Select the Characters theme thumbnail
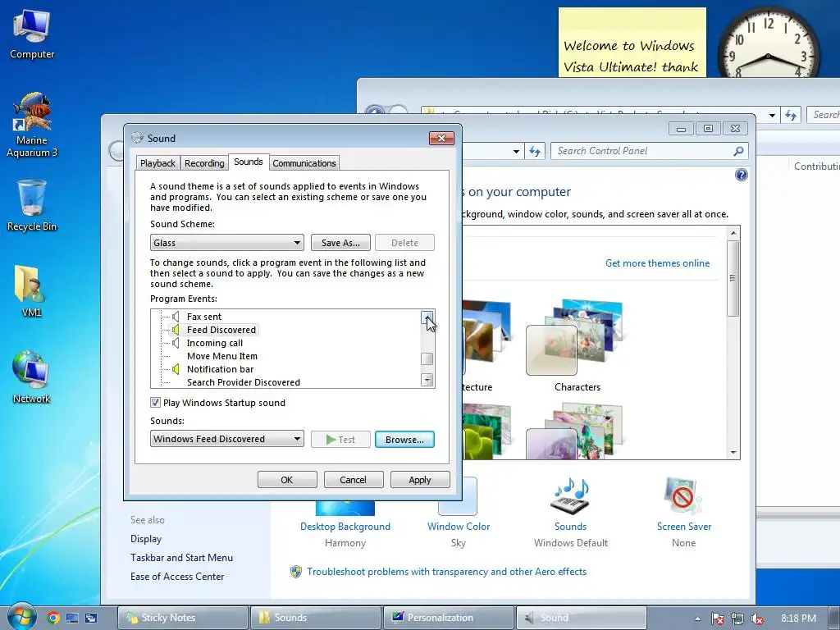This screenshot has width=840, height=630. tap(577, 345)
